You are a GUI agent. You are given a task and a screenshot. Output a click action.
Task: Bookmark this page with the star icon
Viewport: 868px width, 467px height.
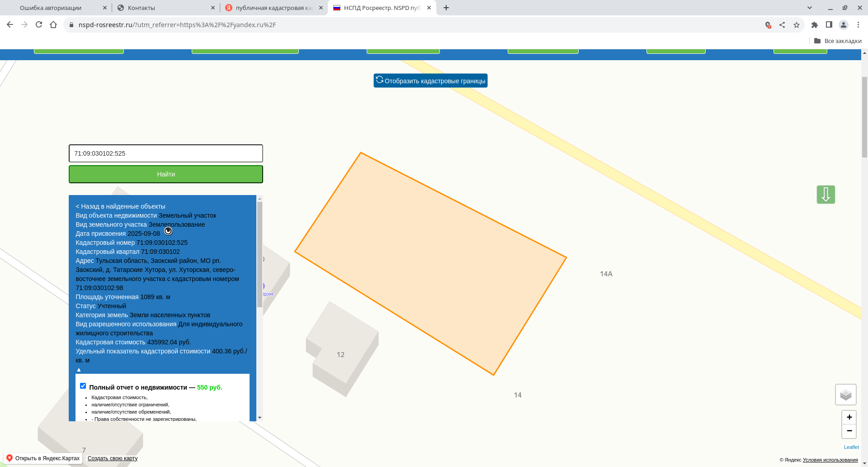click(x=797, y=25)
